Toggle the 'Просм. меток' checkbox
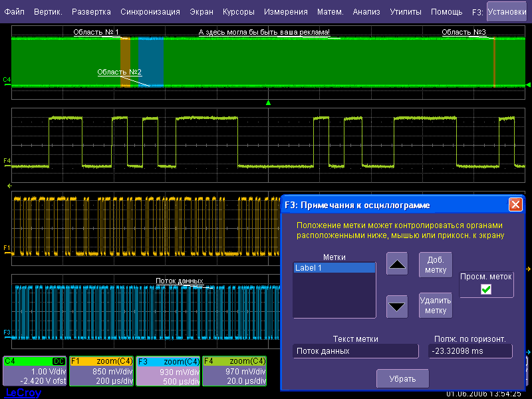The image size is (532, 399). pos(486,289)
